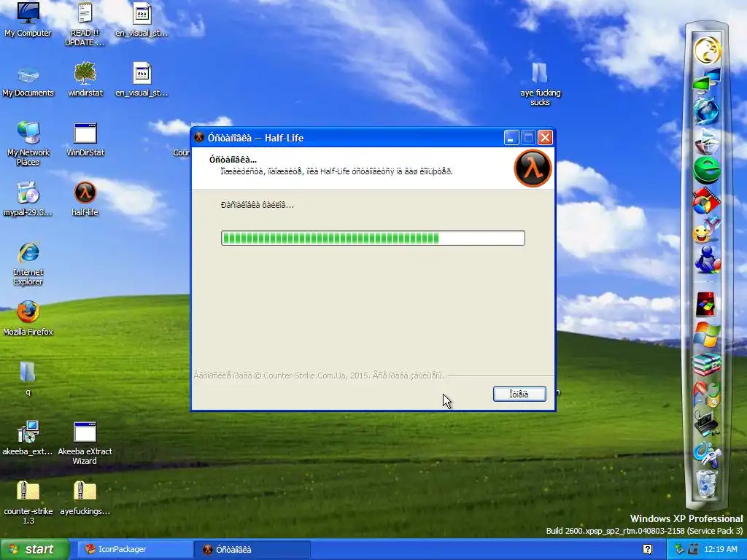The image size is (747, 560).
Task: Open the READ !! UPDATE text file
Action: 85,23
